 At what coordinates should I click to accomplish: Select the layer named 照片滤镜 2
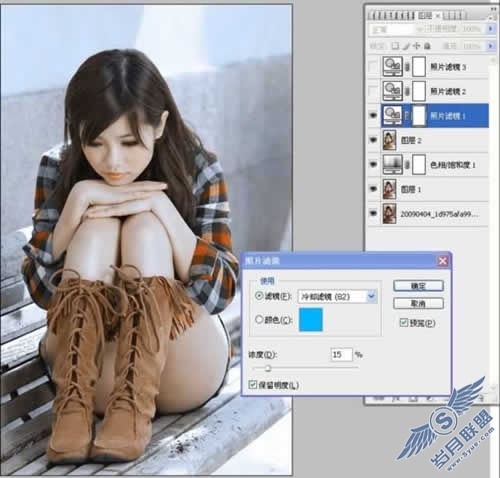pos(448,91)
